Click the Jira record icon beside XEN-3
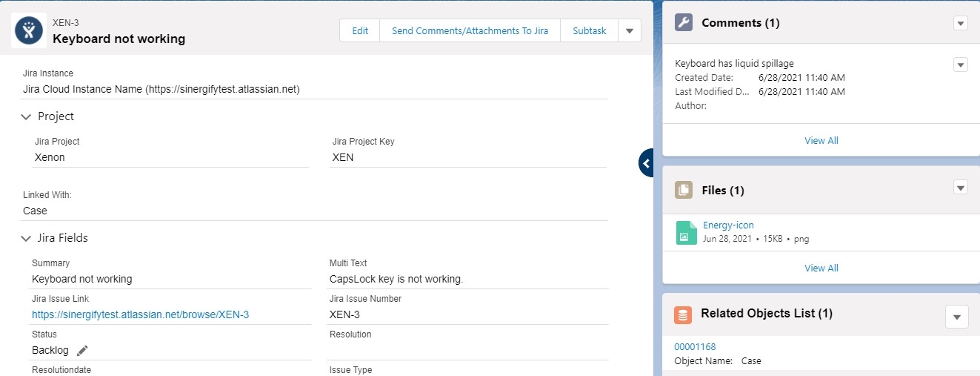The width and height of the screenshot is (980, 376). (29, 30)
